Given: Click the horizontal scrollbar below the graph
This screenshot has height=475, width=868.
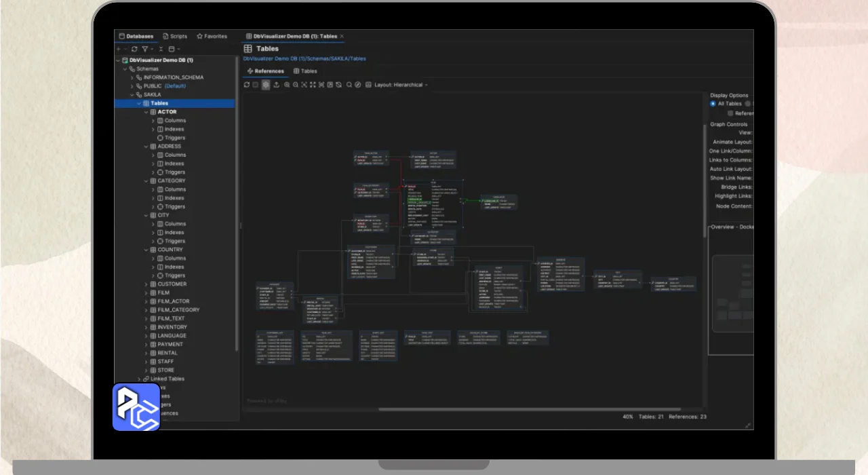Looking at the screenshot, I should tap(529, 409).
